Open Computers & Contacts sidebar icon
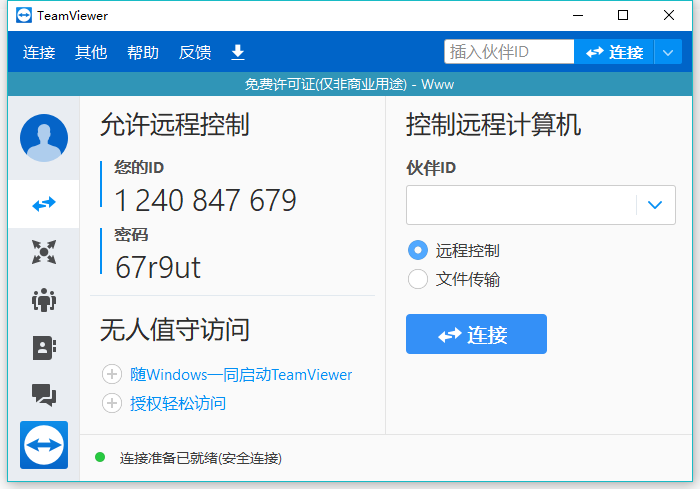Viewport: 700px width, 489px height. click(x=44, y=347)
